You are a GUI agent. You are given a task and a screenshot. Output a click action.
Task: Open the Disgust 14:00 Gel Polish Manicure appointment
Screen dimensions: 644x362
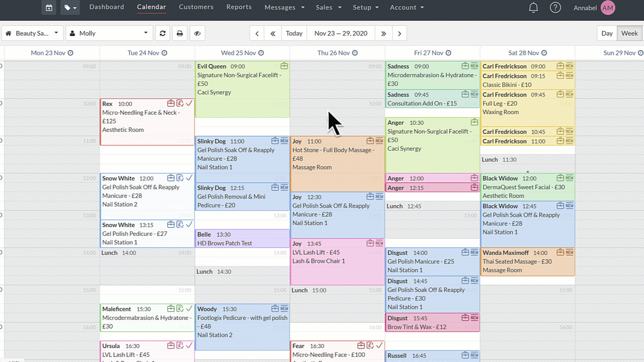[x=433, y=261]
